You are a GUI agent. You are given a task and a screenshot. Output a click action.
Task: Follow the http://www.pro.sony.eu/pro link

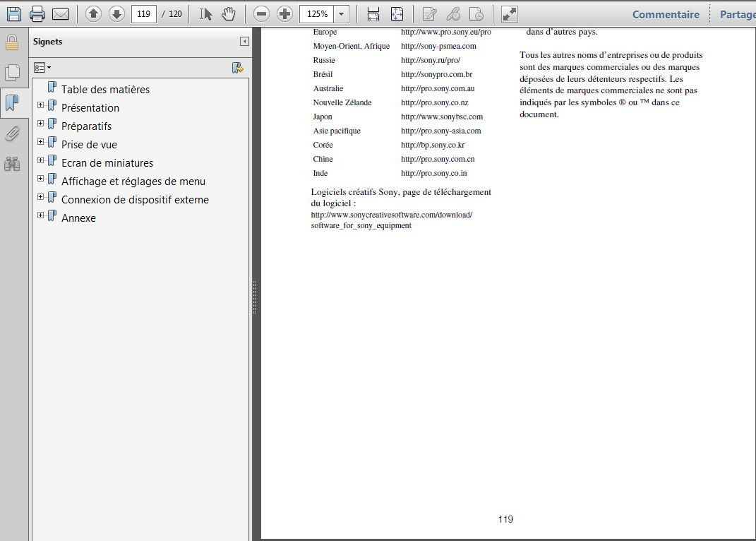446,32
